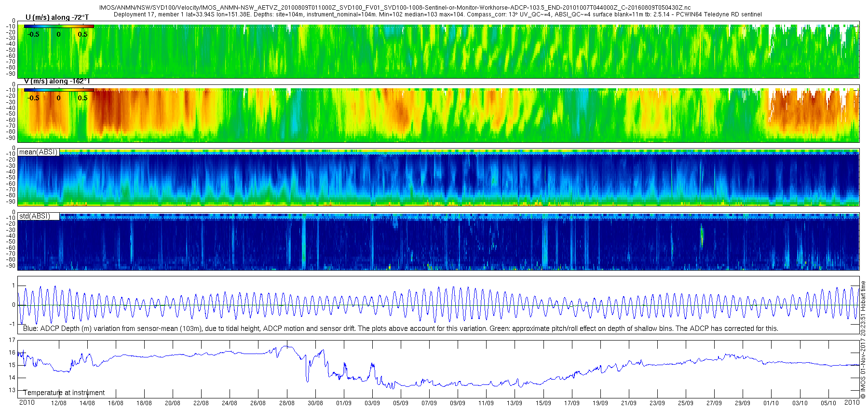This screenshot has height=410, width=868.
Task: Click the 30/08 date tick label
Action: tap(315, 403)
